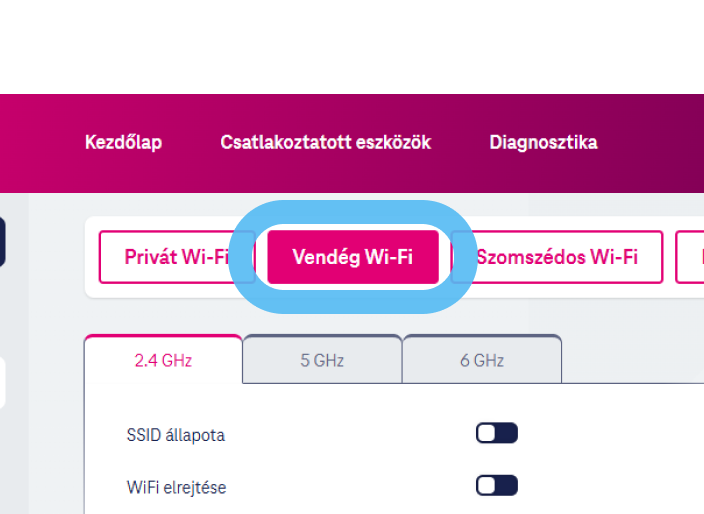
Task: Open the 6 GHz band tab
Action: click(482, 360)
